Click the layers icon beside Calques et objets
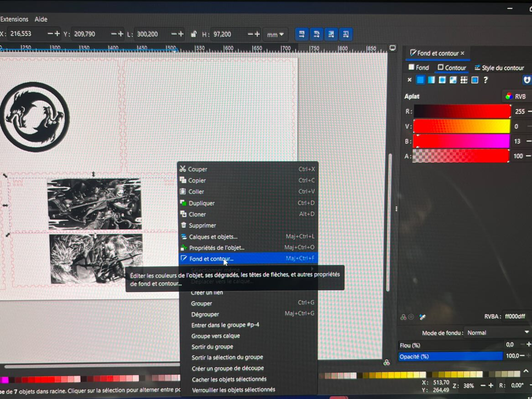Viewport: 532px width, 399px height. (183, 236)
